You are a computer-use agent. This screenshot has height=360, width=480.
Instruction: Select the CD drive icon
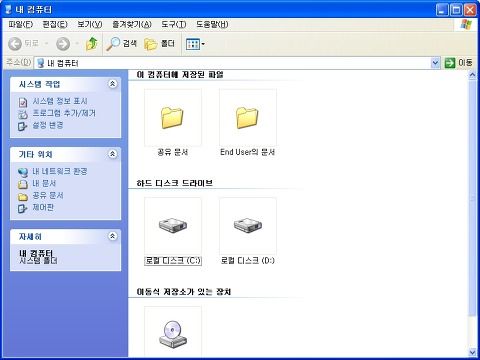tap(173, 334)
